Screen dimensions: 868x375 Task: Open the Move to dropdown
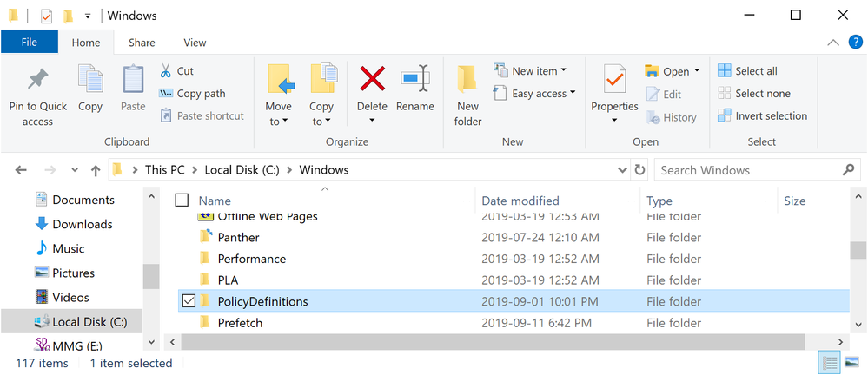278,122
